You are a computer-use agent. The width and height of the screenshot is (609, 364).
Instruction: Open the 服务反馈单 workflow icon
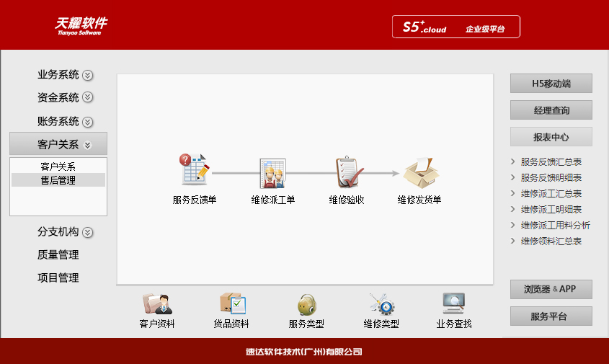pos(194,171)
